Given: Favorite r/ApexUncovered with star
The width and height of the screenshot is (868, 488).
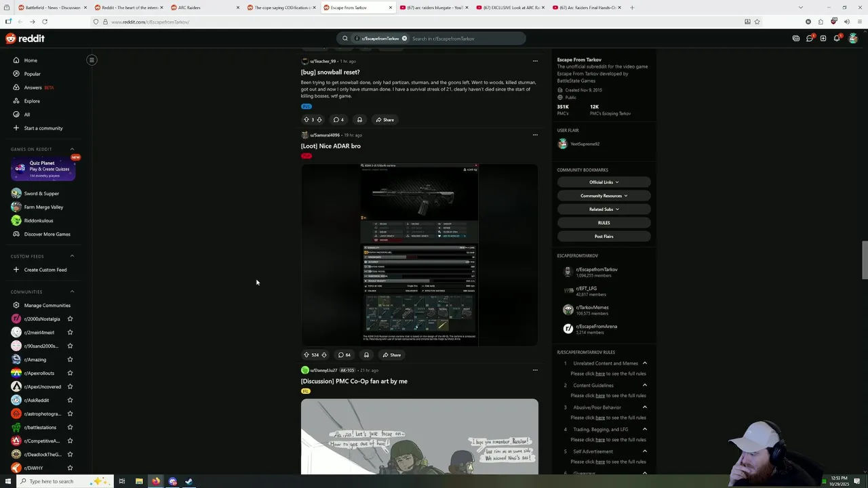Looking at the screenshot, I should tap(70, 386).
